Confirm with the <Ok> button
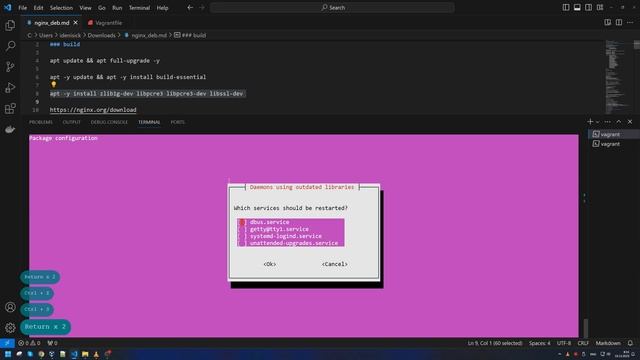640x360 pixels. pos(270,264)
